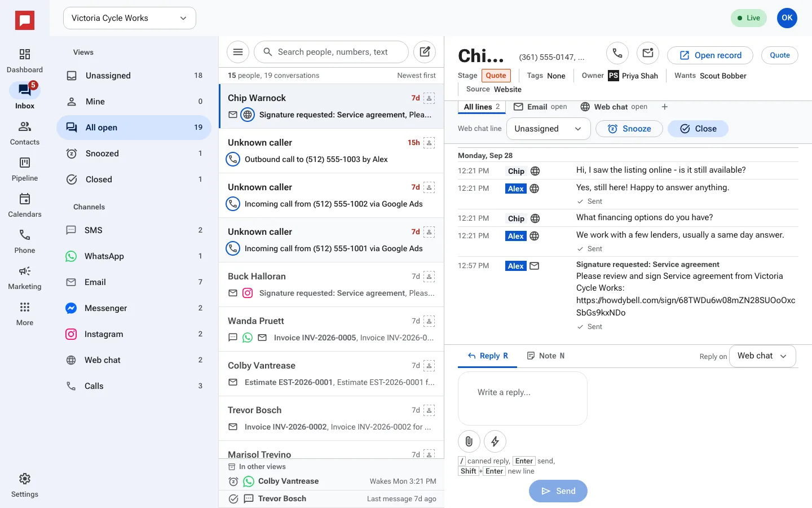Open the More apps grid

coord(25,314)
